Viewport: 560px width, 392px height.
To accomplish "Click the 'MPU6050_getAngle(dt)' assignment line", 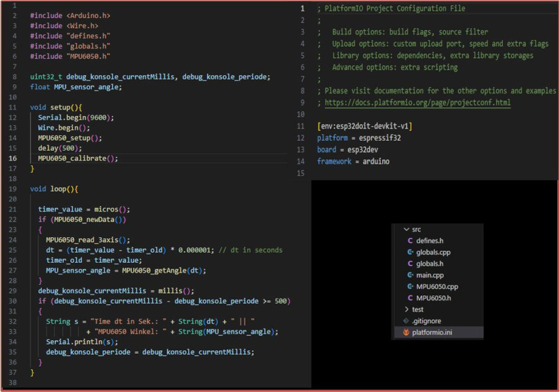I will pos(126,271).
